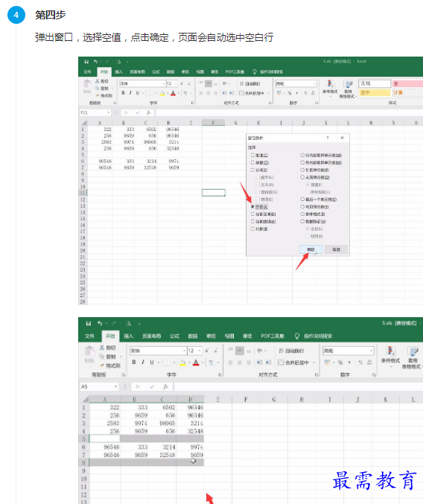
Task: Click search lightbulb box in lower Excel
Action: [314, 336]
